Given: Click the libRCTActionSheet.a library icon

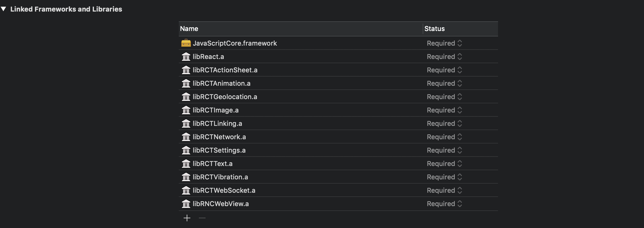Looking at the screenshot, I should pyautogui.click(x=186, y=70).
